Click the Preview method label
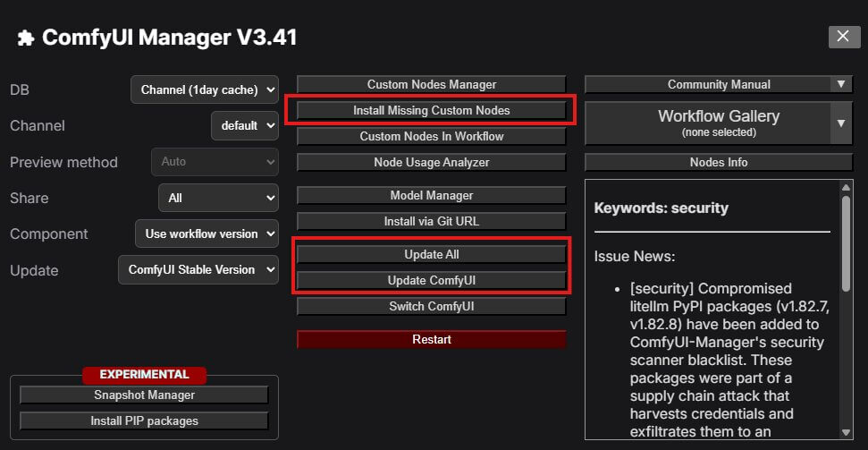 click(63, 163)
